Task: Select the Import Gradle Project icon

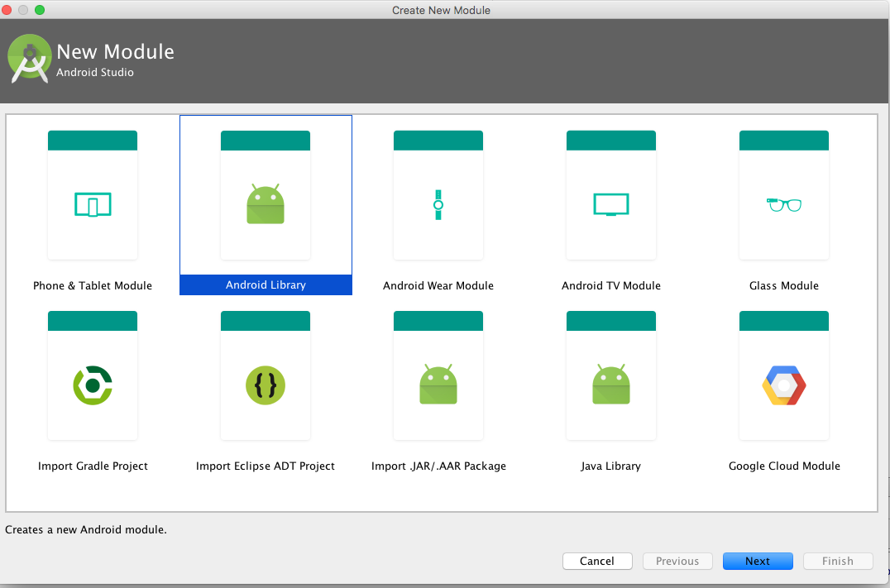Action: [x=93, y=385]
